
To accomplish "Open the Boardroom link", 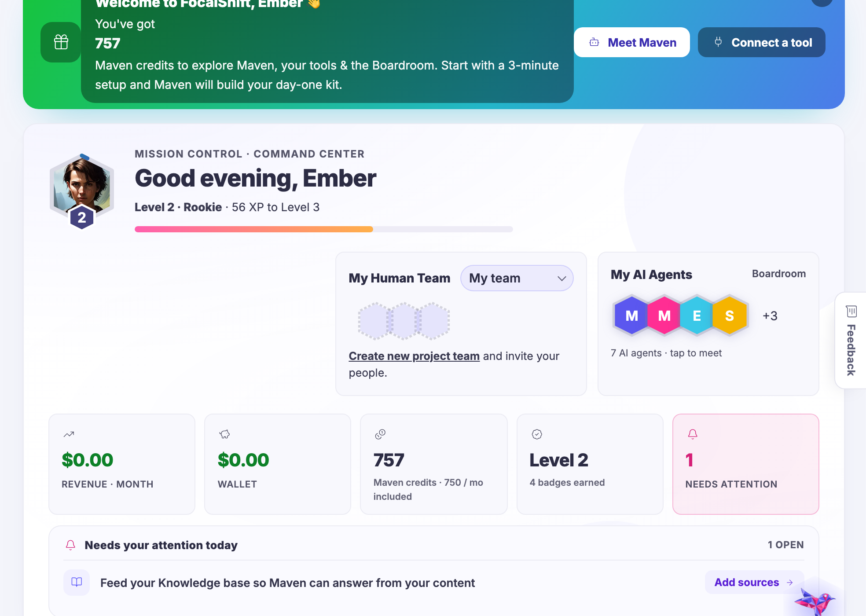I will click(778, 274).
